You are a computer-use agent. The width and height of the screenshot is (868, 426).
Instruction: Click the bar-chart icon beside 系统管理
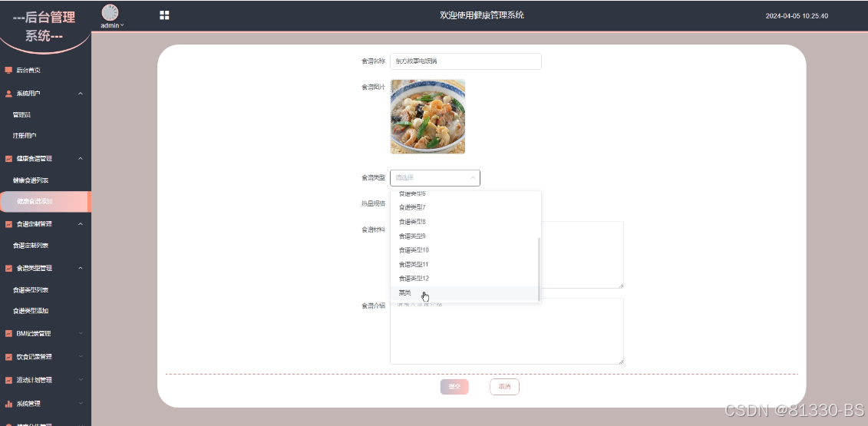(8, 404)
